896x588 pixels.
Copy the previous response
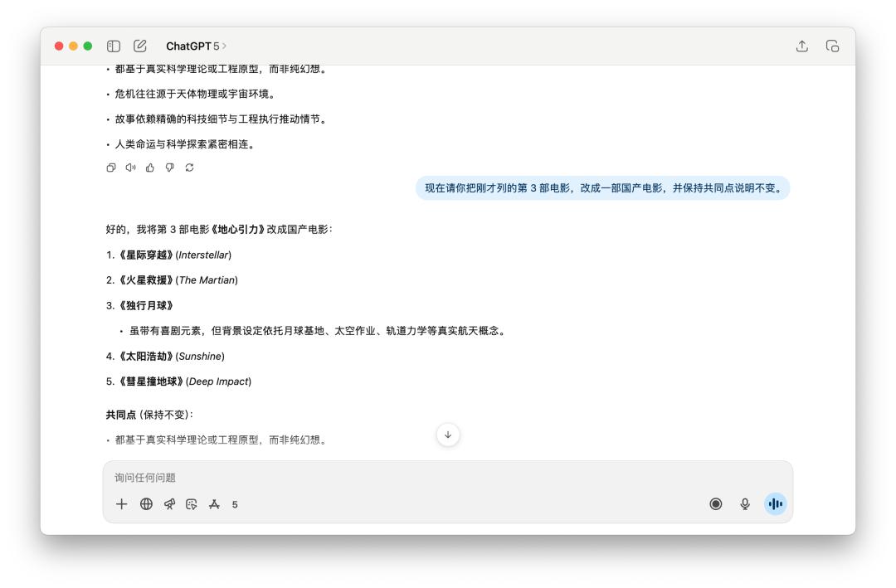[111, 168]
